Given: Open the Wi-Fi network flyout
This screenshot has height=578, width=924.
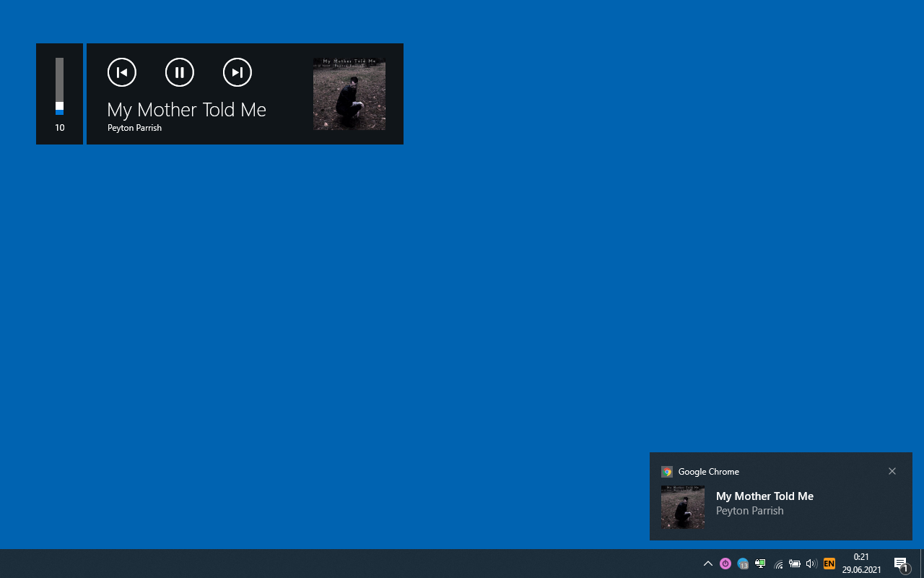Looking at the screenshot, I should (x=778, y=564).
